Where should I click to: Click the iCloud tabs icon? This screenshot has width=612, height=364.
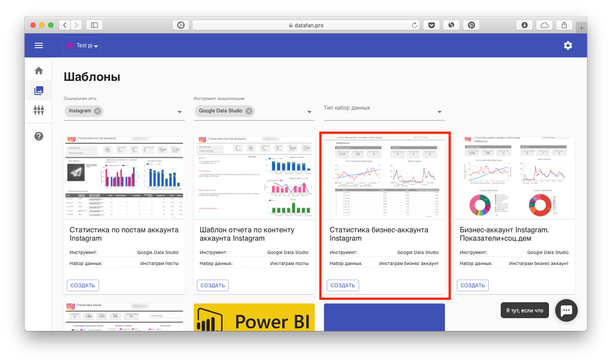point(544,25)
